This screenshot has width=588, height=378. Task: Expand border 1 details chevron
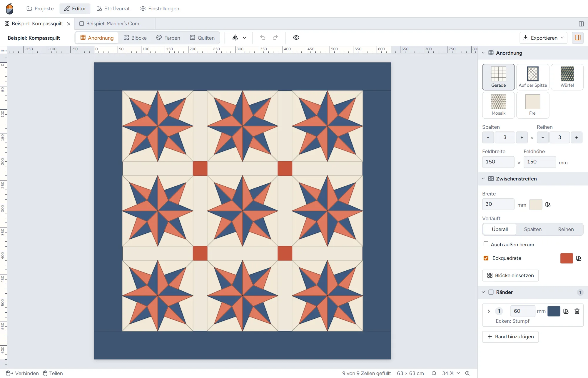[489, 311]
